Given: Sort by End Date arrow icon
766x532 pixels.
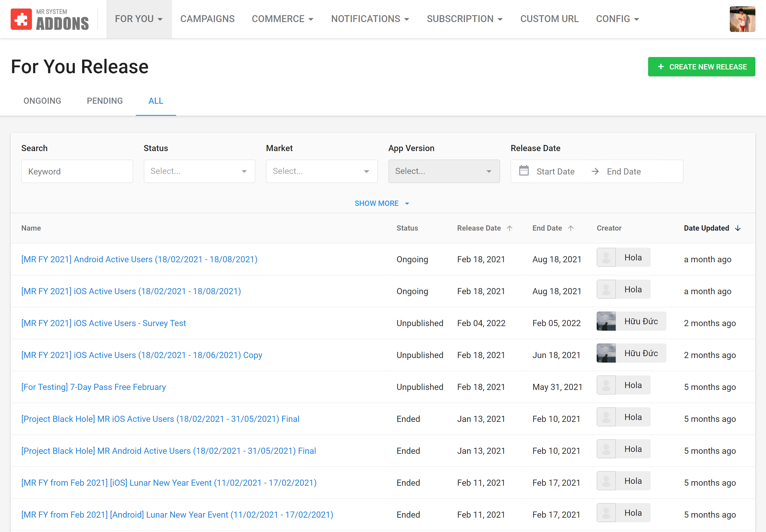Looking at the screenshot, I should [x=571, y=228].
